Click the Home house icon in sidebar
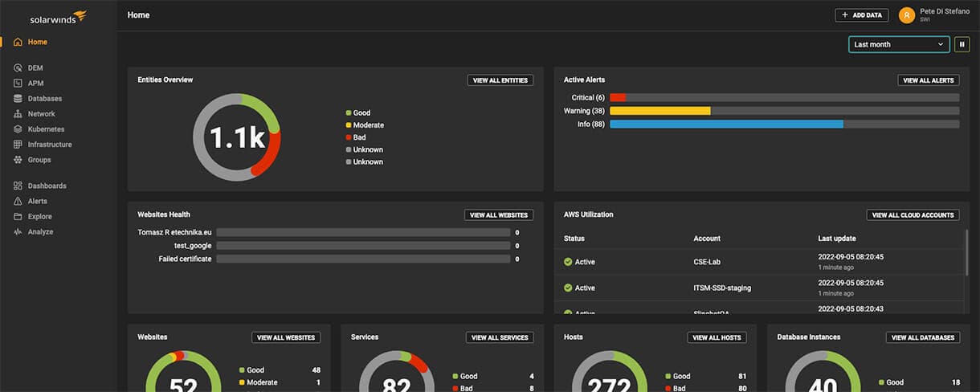The width and height of the screenshot is (980, 392). 18,42
